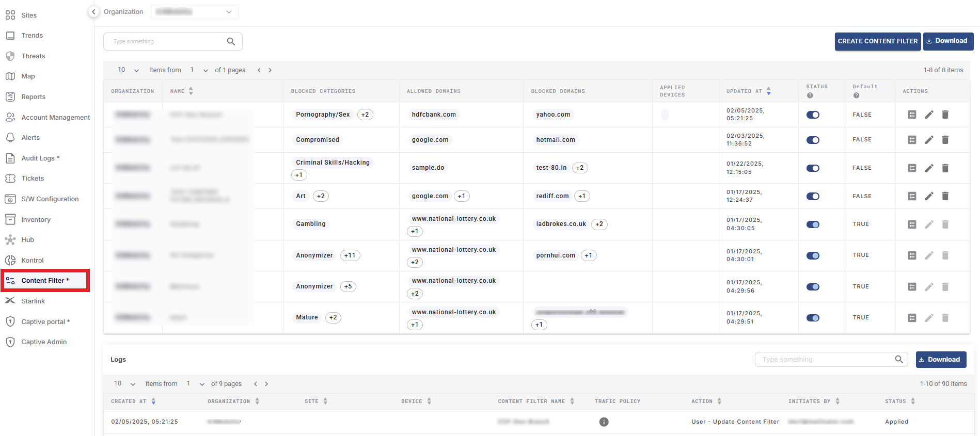Toggle status switch for the Mature filter row

coord(813,318)
